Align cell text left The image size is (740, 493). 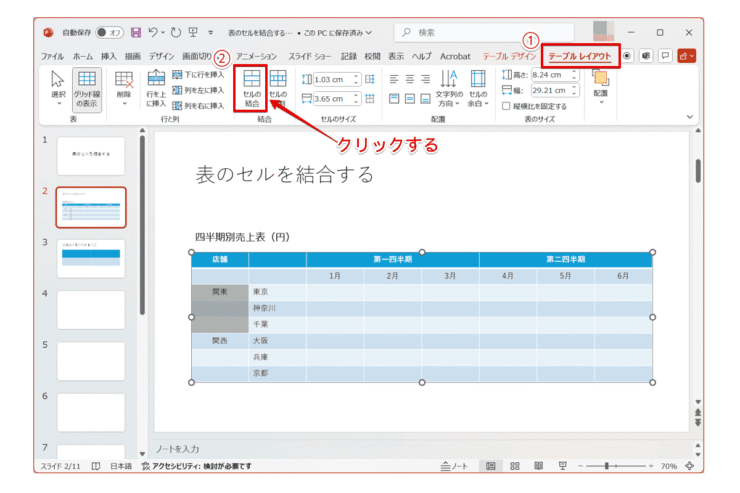point(394,79)
